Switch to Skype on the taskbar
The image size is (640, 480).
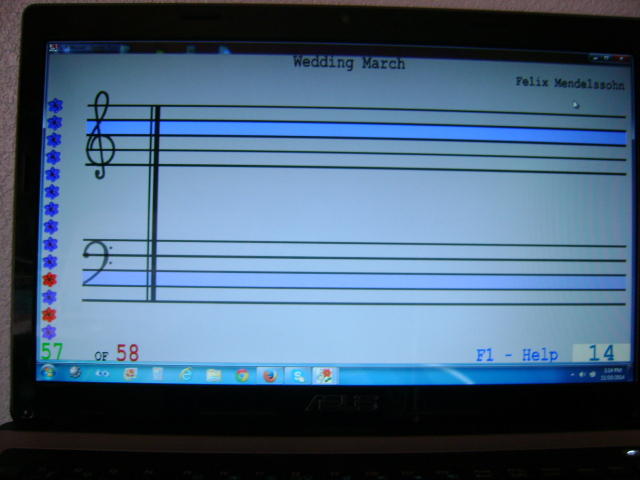[298, 376]
